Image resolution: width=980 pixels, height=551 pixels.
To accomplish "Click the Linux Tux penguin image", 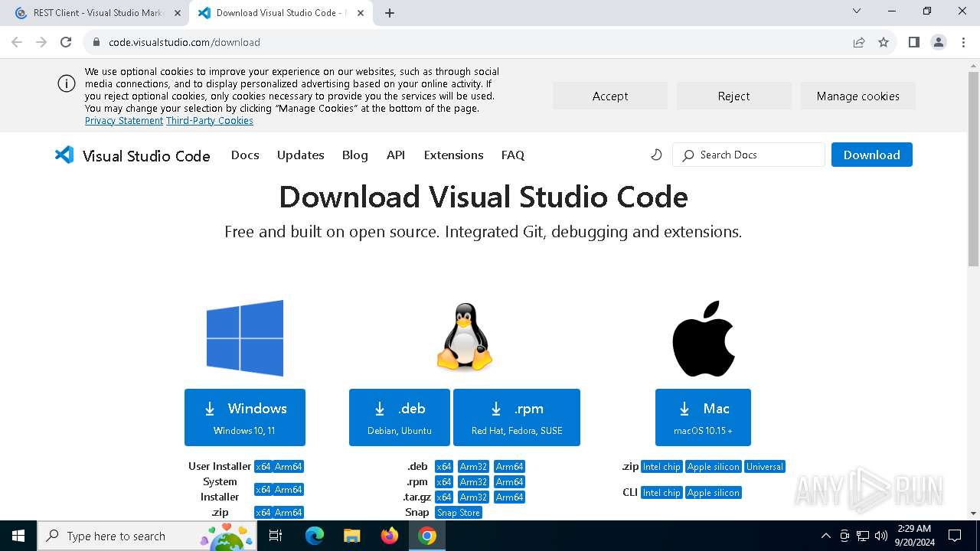I will click(465, 337).
